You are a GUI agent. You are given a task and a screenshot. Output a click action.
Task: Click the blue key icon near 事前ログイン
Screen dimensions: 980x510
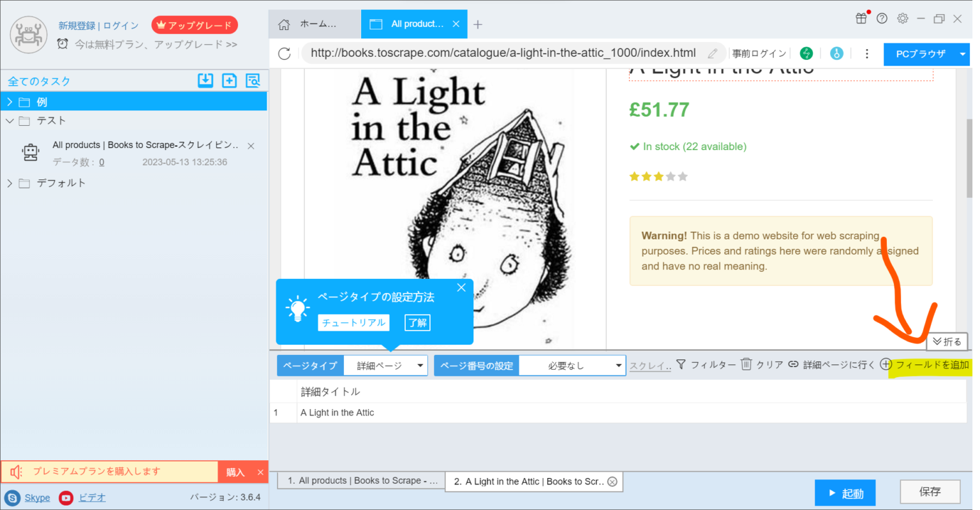pos(836,54)
